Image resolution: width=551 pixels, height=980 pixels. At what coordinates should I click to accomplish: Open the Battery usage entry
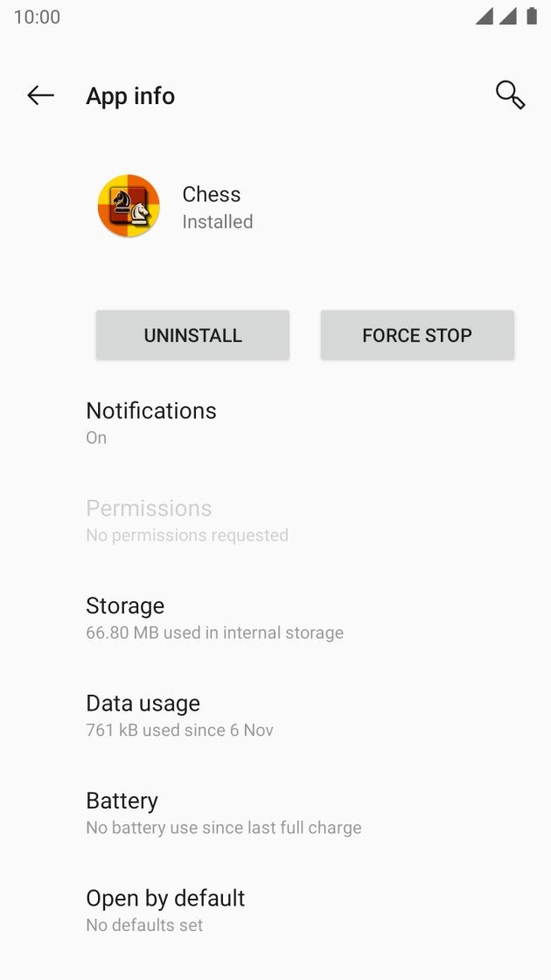click(122, 812)
